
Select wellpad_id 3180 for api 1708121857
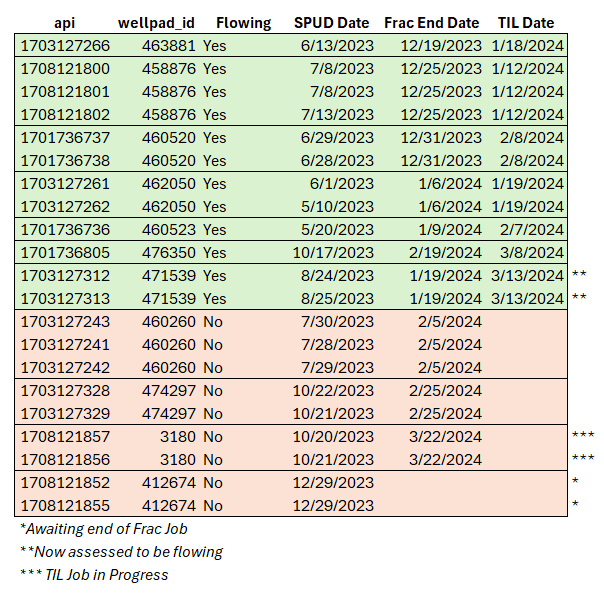click(178, 437)
